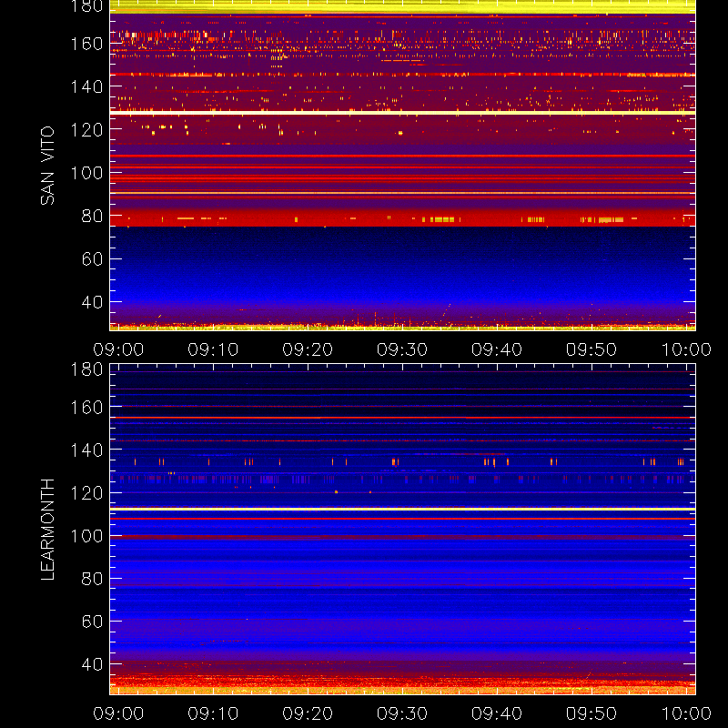Click the bright yellow line near 112 in Learmonth
728x728 pixels.
[x=402, y=510]
